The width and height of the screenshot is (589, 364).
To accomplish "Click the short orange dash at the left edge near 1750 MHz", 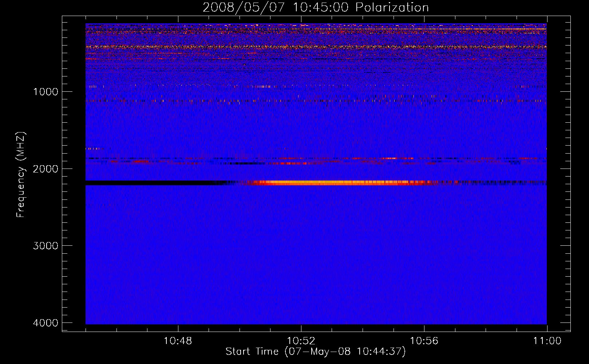I will (94, 149).
